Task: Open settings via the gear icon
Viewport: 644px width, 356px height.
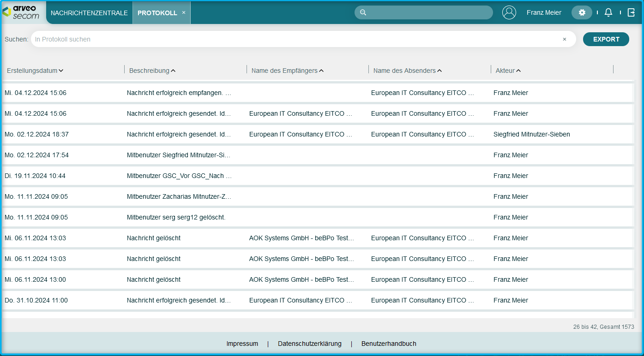Action: coord(582,12)
